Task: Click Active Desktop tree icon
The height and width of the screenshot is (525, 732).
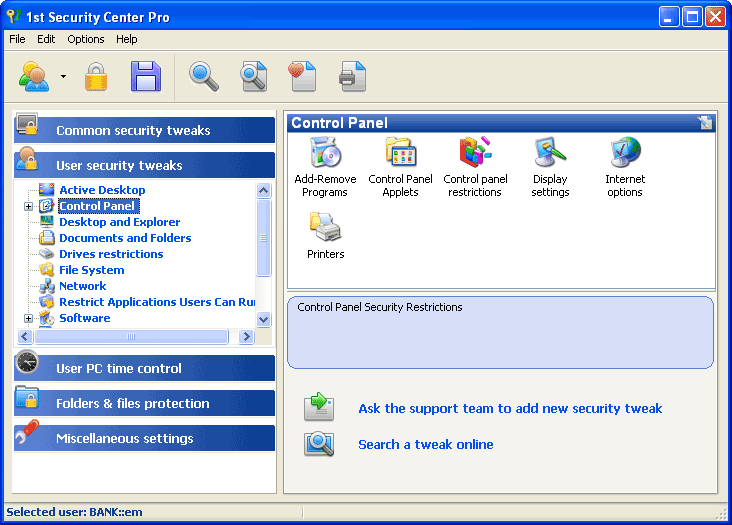Action: (47, 190)
